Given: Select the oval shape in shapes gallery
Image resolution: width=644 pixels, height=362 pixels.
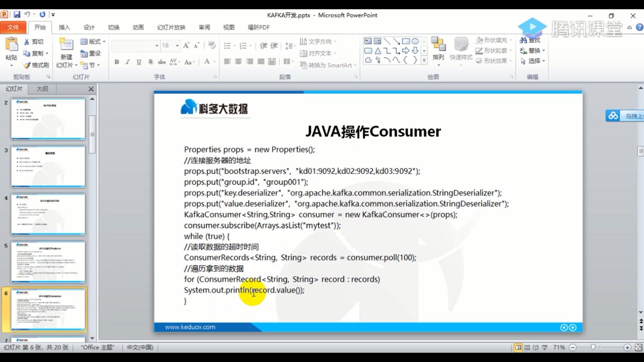Looking at the screenshot, I should [415, 41].
